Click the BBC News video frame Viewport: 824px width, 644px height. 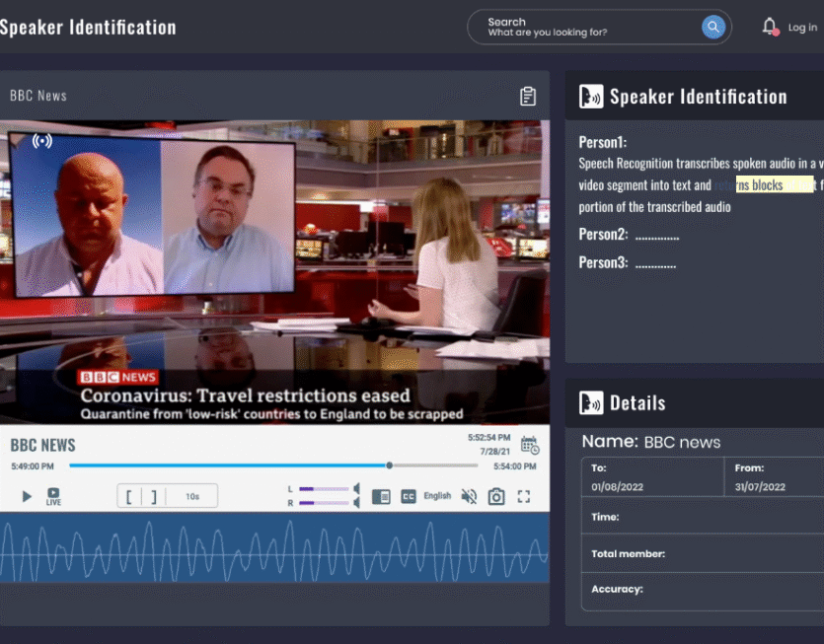[x=274, y=272]
